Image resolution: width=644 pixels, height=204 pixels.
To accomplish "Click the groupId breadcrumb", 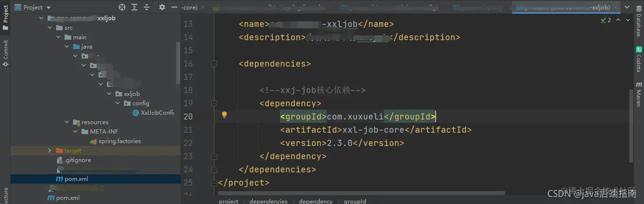I will [355, 201].
